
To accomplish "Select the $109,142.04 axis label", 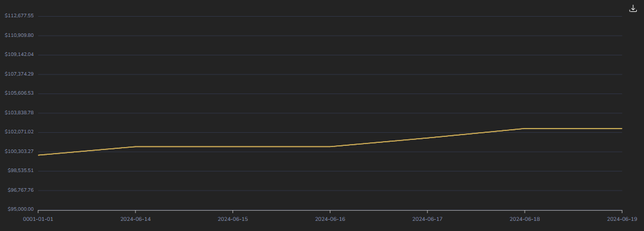I will point(19,55).
